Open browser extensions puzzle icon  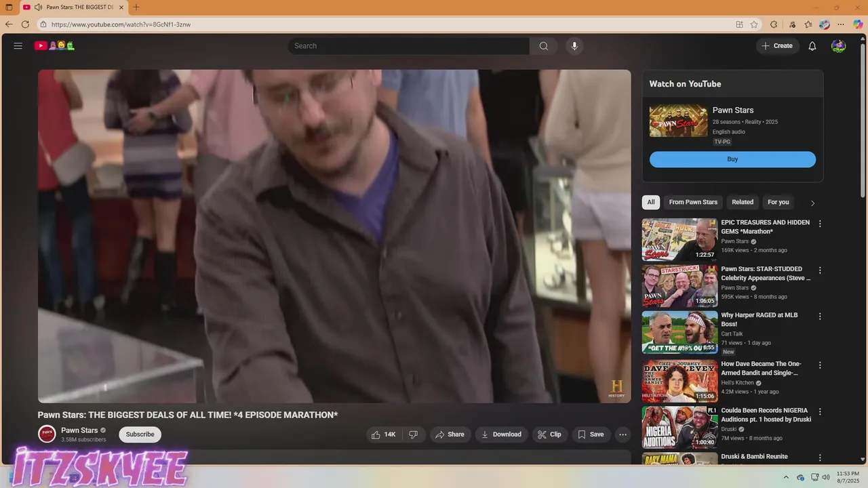774,24
